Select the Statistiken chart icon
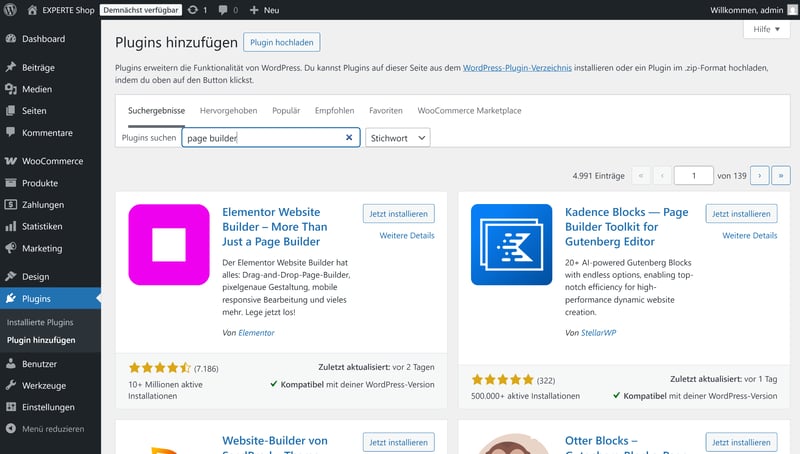800x454 pixels. pyautogui.click(x=11, y=226)
